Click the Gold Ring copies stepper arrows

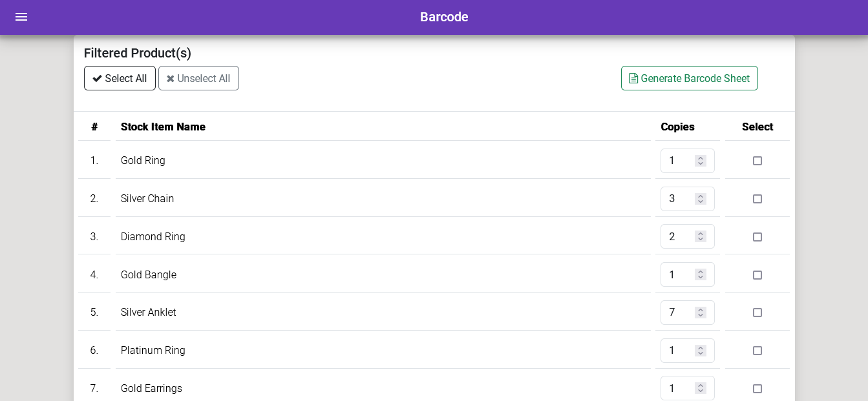pos(701,161)
